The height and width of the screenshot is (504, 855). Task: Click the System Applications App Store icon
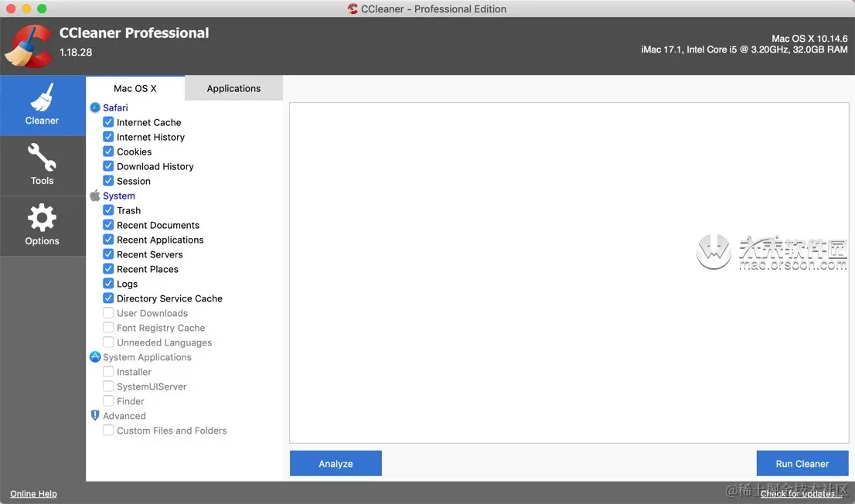(95, 356)
